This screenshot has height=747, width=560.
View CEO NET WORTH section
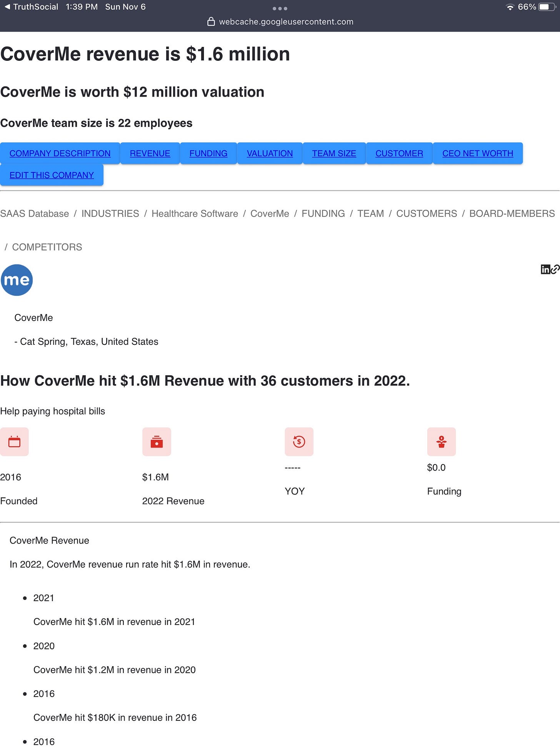[478, 153]
